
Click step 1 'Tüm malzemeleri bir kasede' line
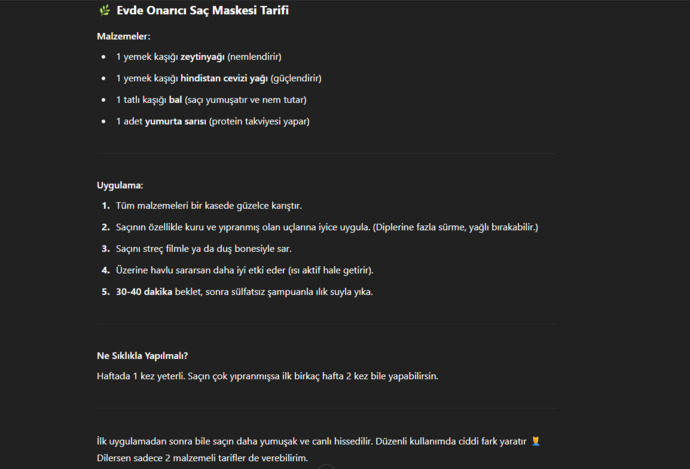[209, 205]
